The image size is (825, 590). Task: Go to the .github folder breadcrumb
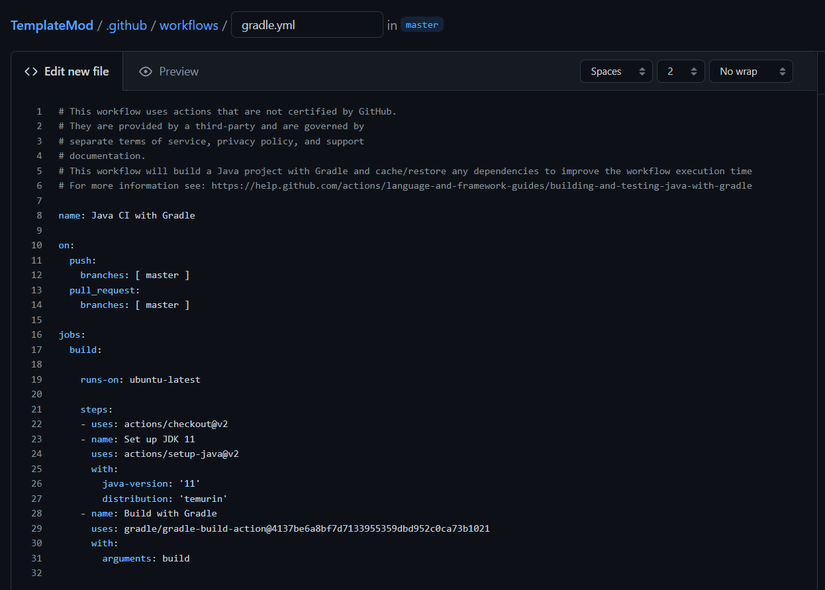126,25
